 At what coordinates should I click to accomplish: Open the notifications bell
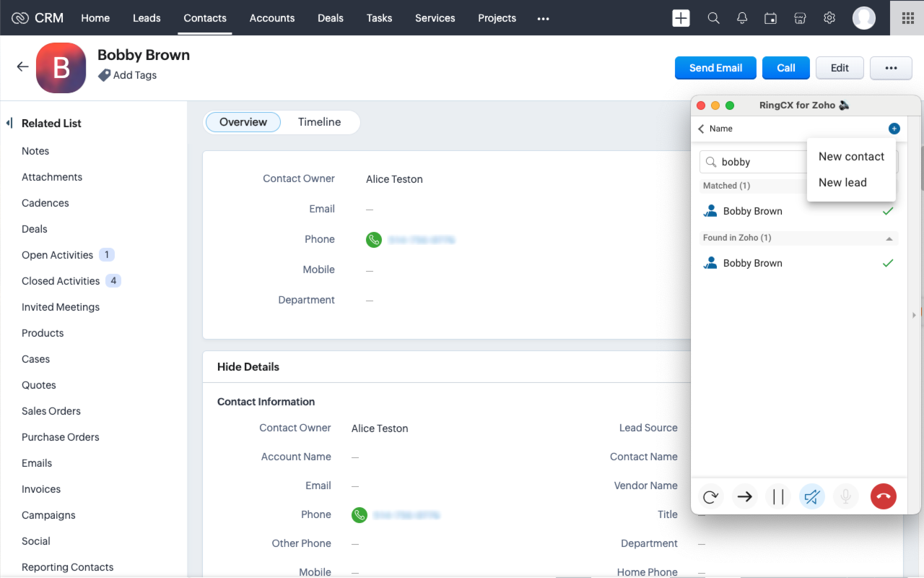[742, 18]
